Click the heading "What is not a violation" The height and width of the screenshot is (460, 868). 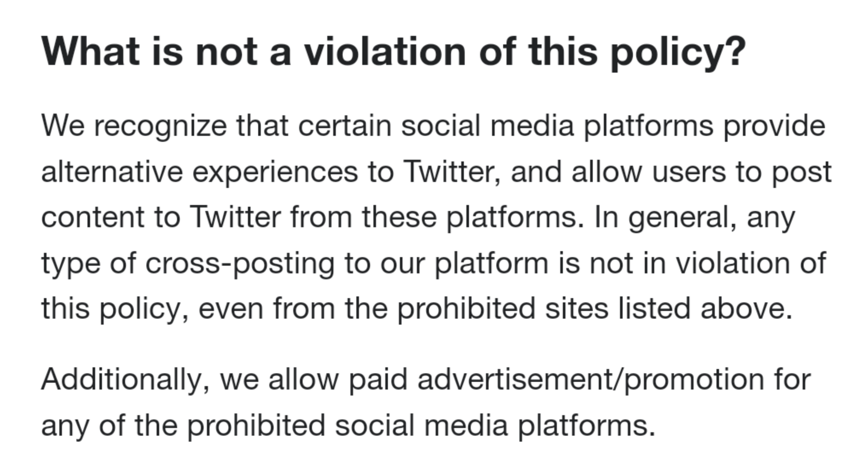pos(393,52)
